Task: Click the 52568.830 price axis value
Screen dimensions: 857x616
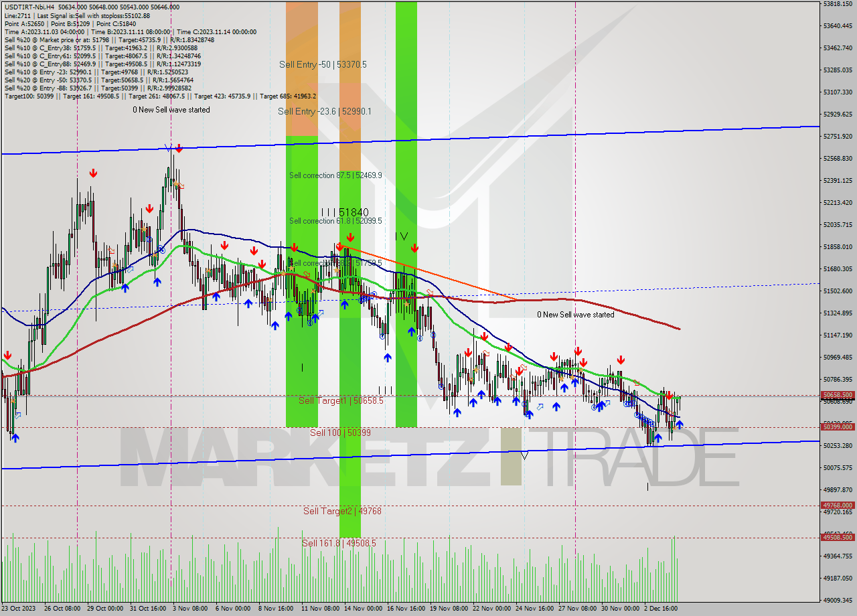Action: [x=838, y=159]
